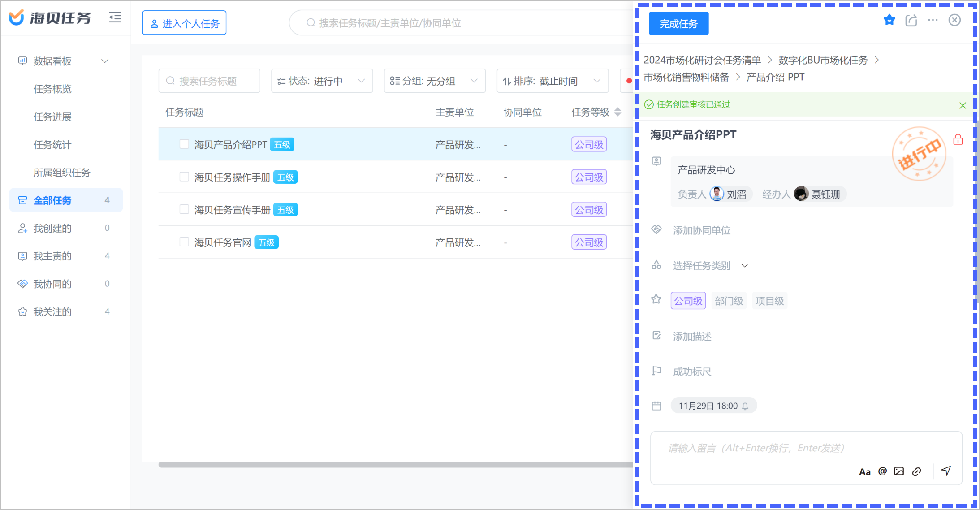Open 任务统计 in sidebar
Image resolution: width=980 pixels, height=510 pixels.
(52, 145)
